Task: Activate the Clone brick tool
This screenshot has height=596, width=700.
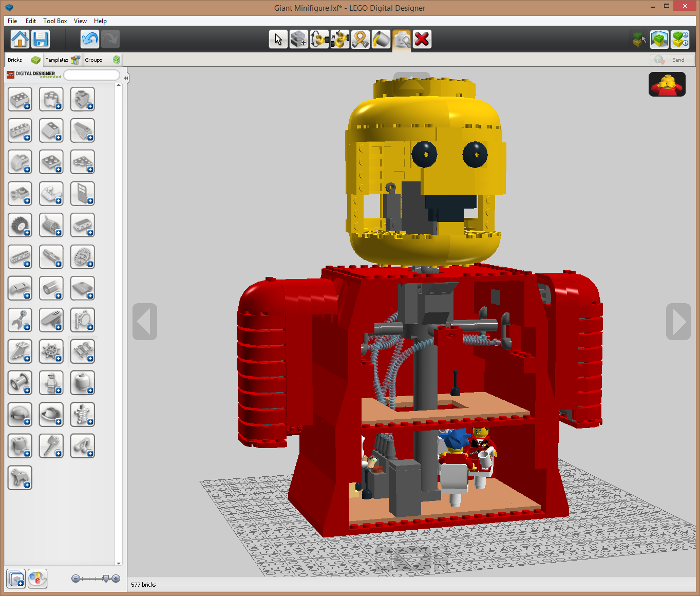Action: tap(298, 40)
